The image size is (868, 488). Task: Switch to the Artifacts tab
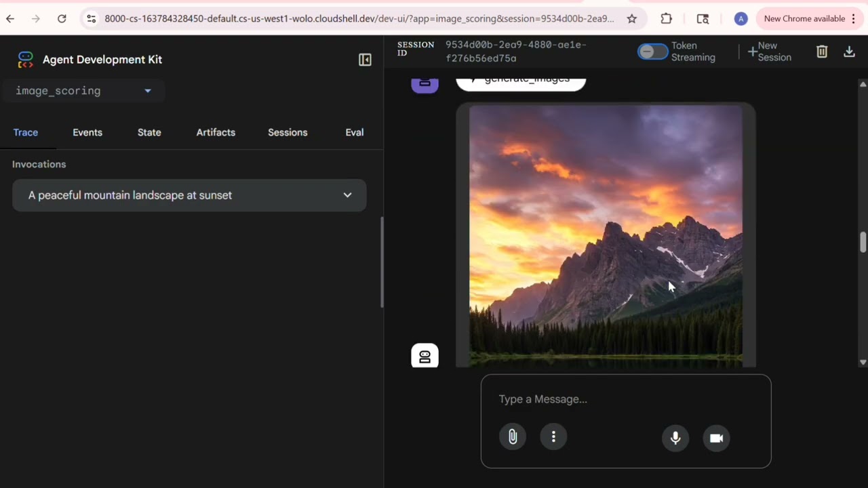coord(216,132)
